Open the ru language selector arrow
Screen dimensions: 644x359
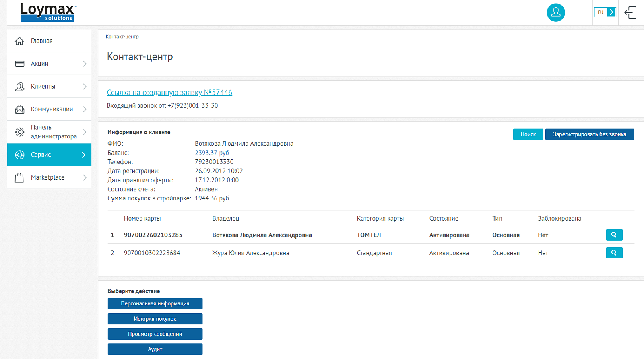point(611,12)
